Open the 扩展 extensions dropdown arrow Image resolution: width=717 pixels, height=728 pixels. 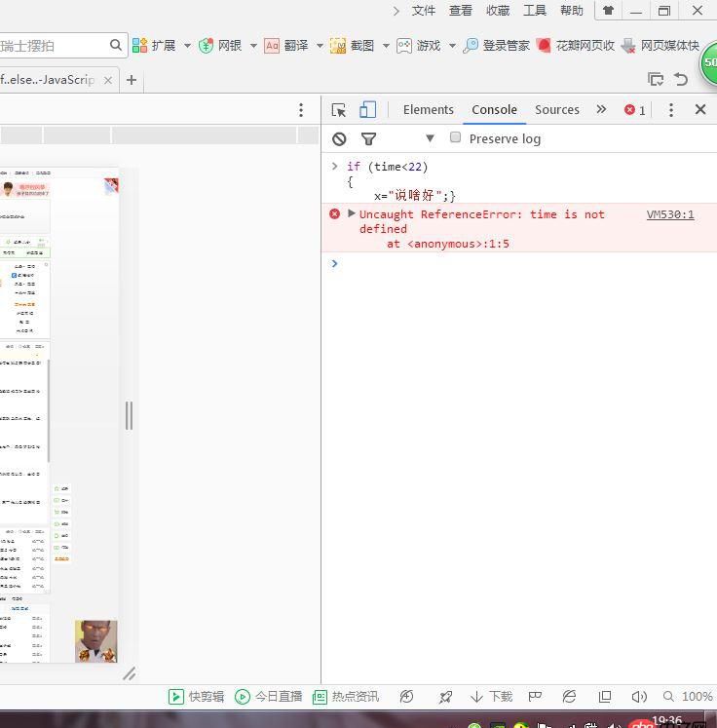[x=185, y=45]
